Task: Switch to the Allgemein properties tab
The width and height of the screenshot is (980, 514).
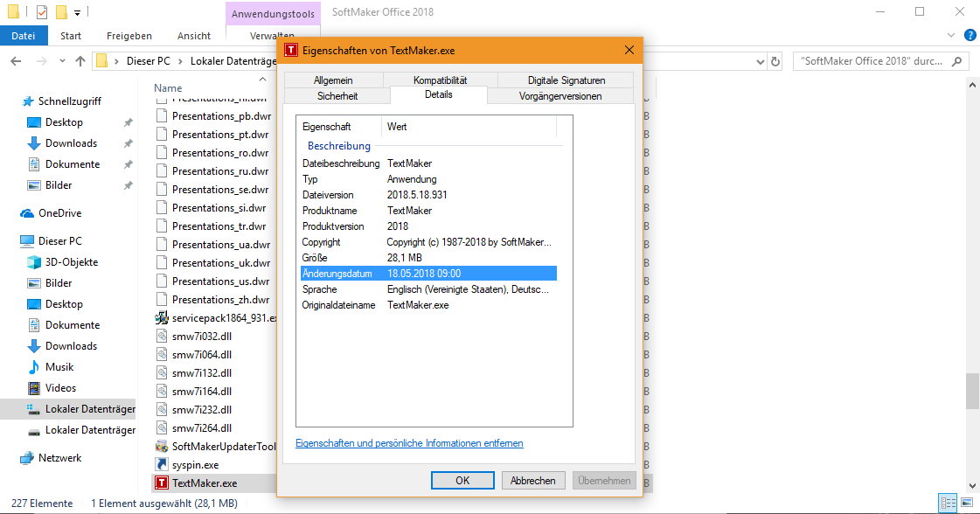Action: [x=333, y=80]
